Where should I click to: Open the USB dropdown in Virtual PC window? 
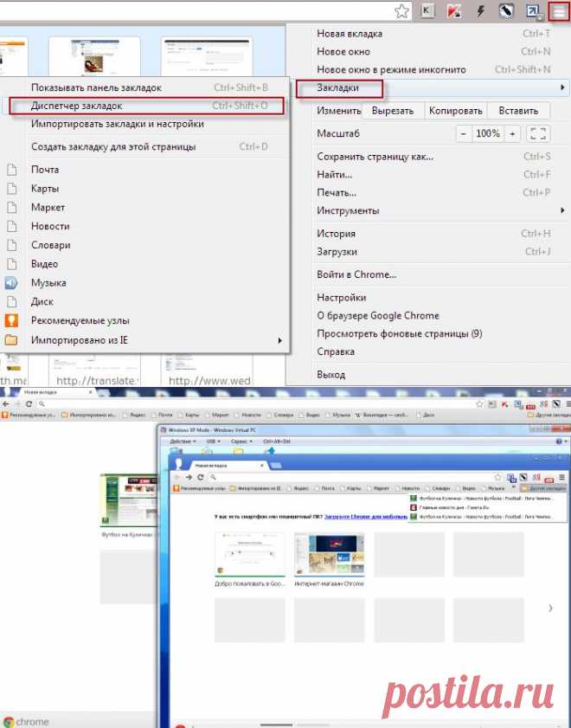click(214, 441)
